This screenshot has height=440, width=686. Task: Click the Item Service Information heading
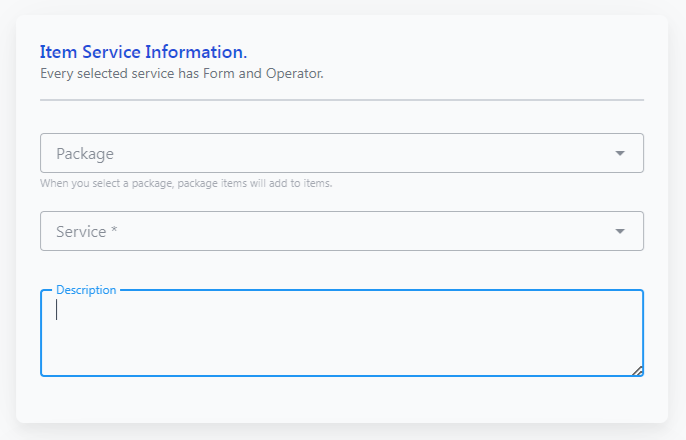(x=144, y=52)
